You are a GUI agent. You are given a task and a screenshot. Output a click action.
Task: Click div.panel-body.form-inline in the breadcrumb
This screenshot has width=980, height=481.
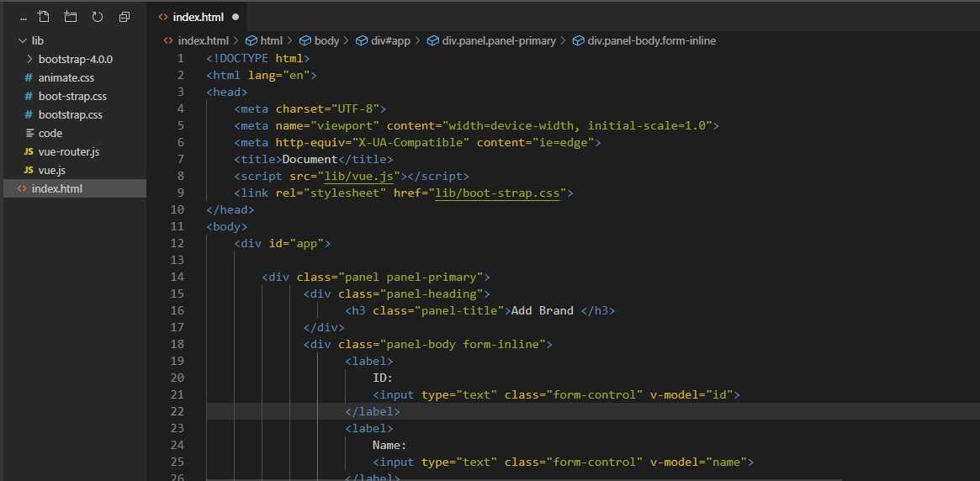[x=652, y=40]
